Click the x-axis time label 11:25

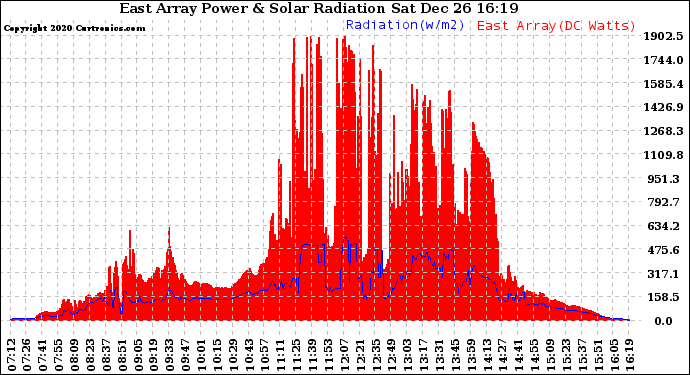pyautogui.click(x=297, y=355)
